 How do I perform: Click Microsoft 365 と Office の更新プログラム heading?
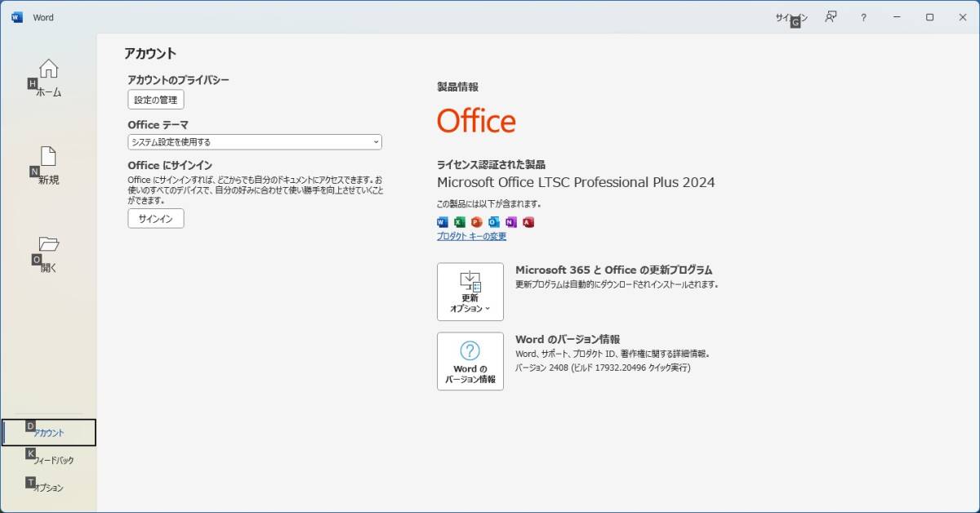(x=614, y=270)
